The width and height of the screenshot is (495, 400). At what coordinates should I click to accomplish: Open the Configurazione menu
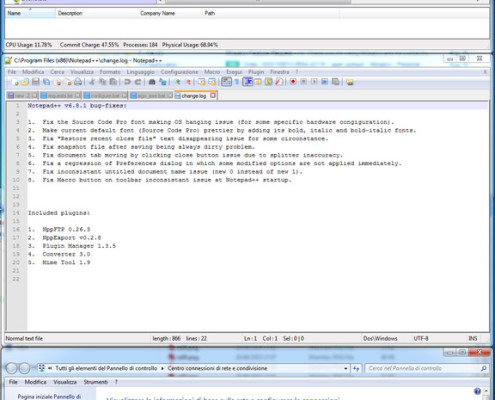coord(179,72)
